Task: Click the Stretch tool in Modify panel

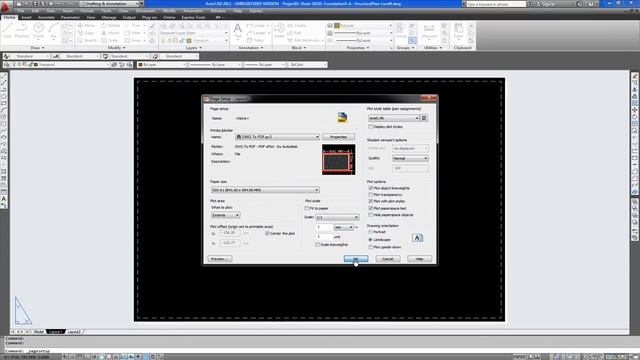Action: [87, 40]
